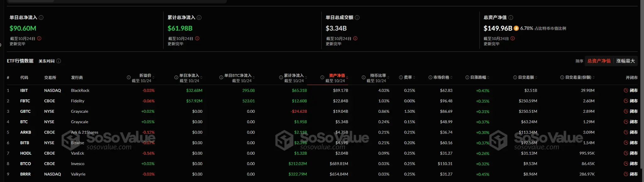Click the $57.92M net inflow value
The width and height of the screenshot is (644, 182).
point(194,101)
